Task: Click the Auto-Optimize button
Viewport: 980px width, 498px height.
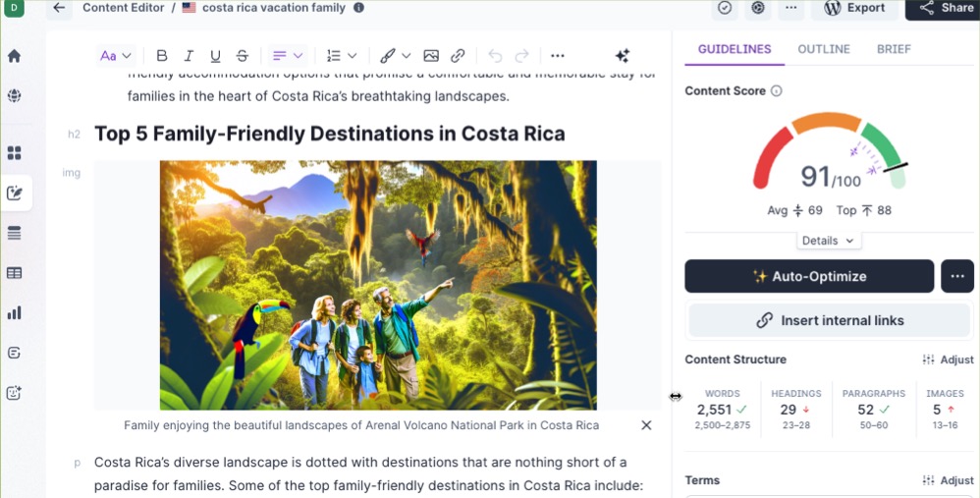Action: click(808, 277)
